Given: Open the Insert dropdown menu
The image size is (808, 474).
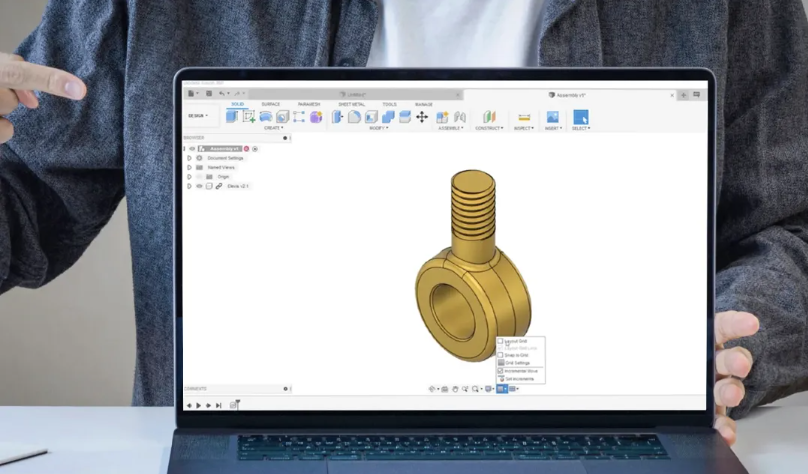Looking at the screenshot, I should (553, 128).
